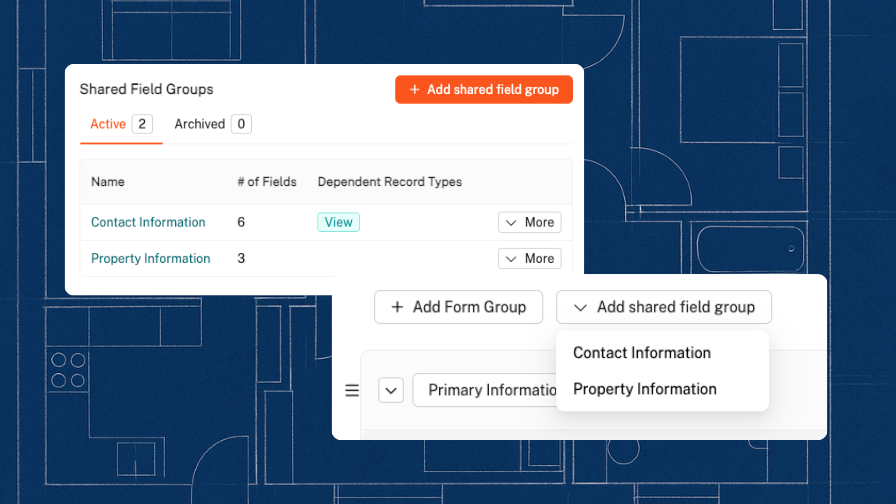Image resolution: width=896 pixels, height=504 pixels.
Task: Open the Property Information field group link
Action: [150, 258]
